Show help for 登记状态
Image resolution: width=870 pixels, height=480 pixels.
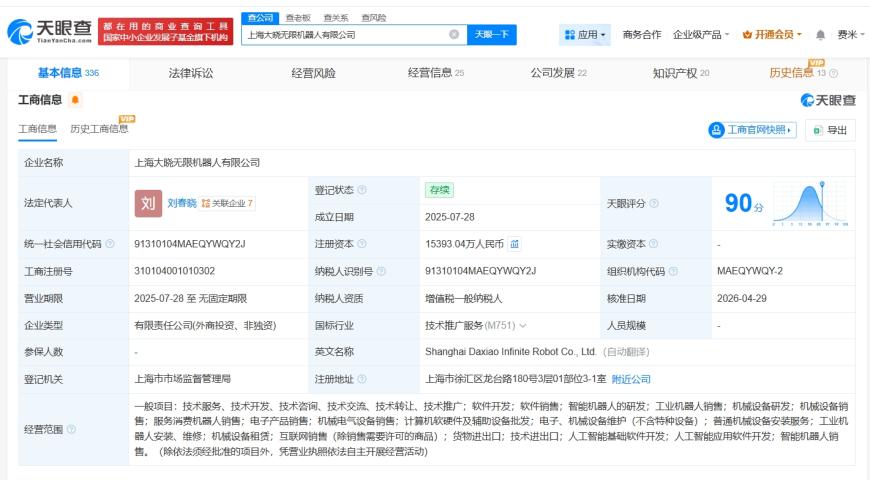(x=362, y=190)
